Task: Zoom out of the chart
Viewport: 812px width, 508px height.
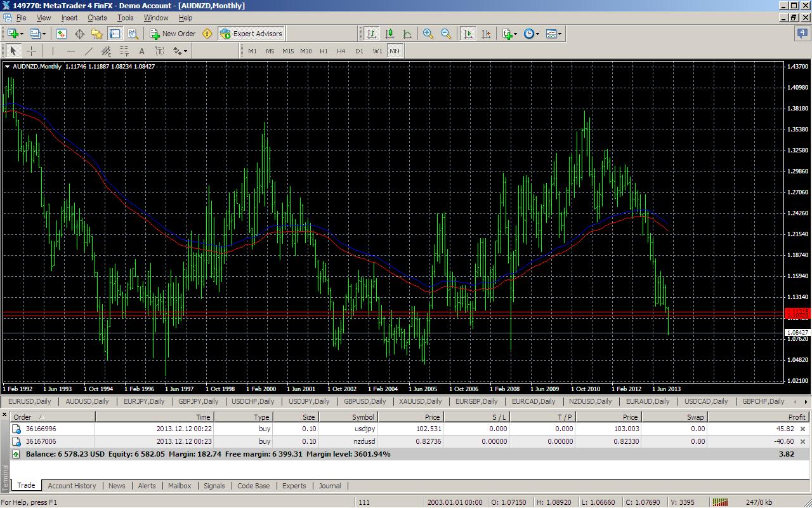Action: 446,34
